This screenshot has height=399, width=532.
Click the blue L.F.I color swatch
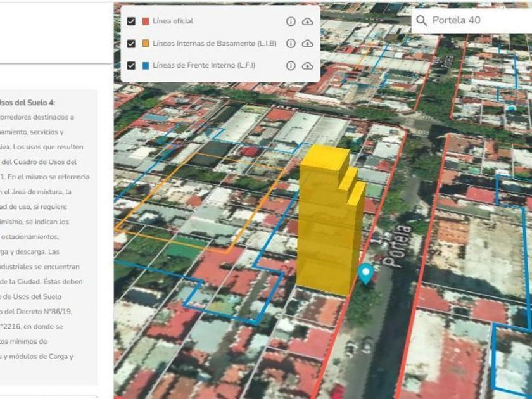[x=146, y=66]
